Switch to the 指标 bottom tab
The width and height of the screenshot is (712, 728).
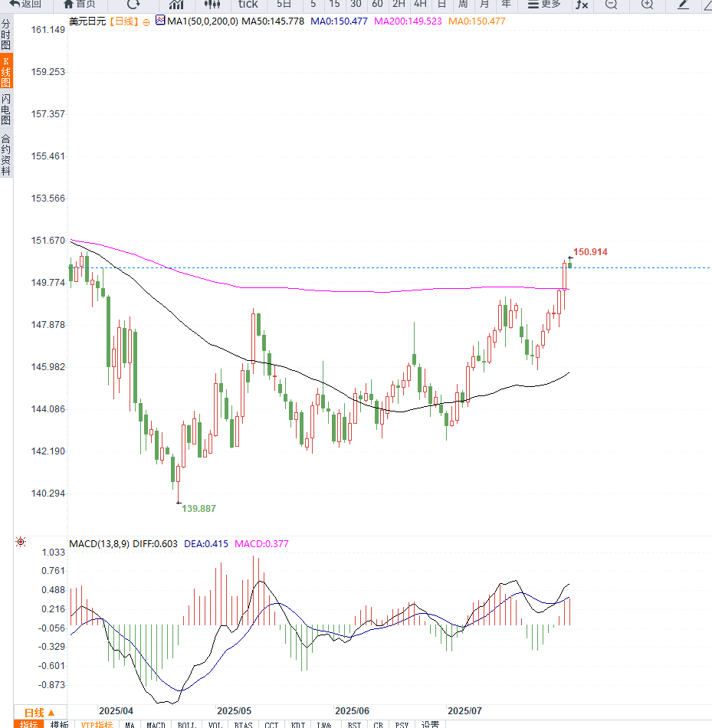pyautogui.click(x=29, y=724)
